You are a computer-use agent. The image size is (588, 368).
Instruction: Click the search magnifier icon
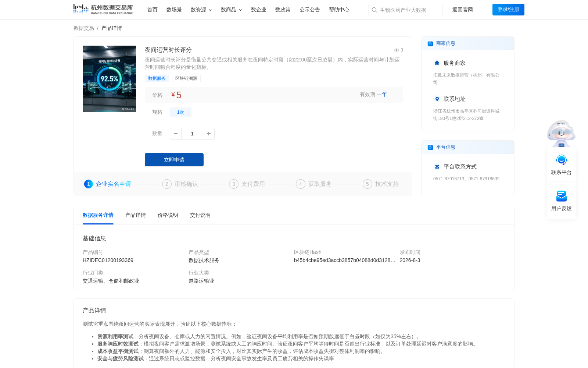coord(374,10)
